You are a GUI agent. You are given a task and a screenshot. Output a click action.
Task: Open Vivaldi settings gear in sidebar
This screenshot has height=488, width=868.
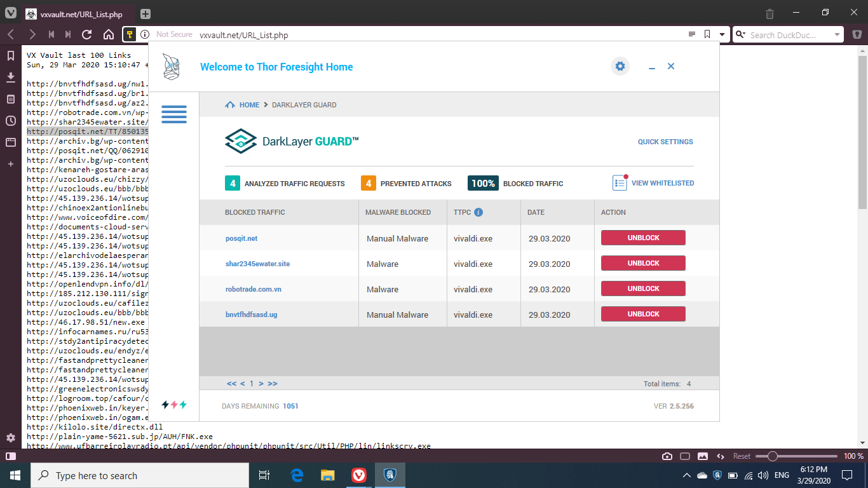click(11, 438)
